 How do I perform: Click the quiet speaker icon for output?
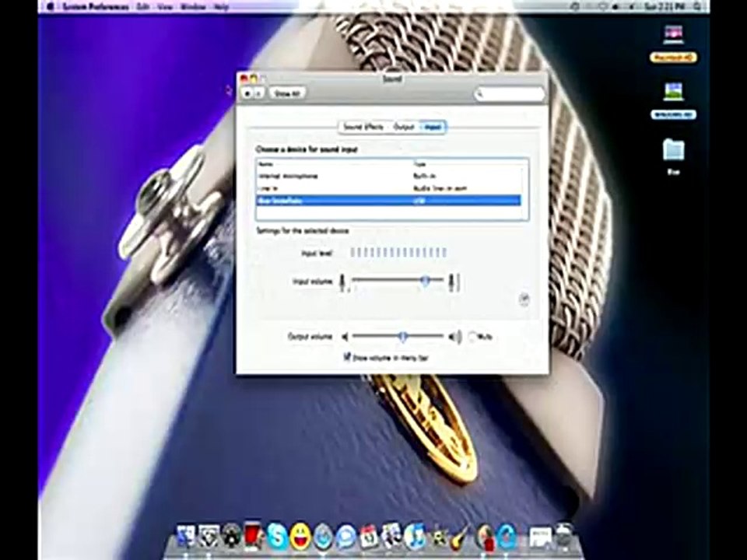click(345, 337)
